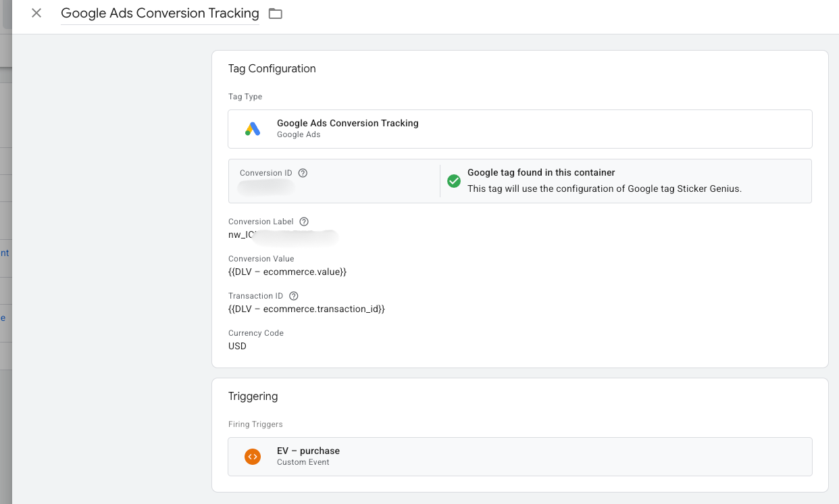Open help icon next to Conversion ID
The height and width of the screenshot is (504, 839).
303,173
